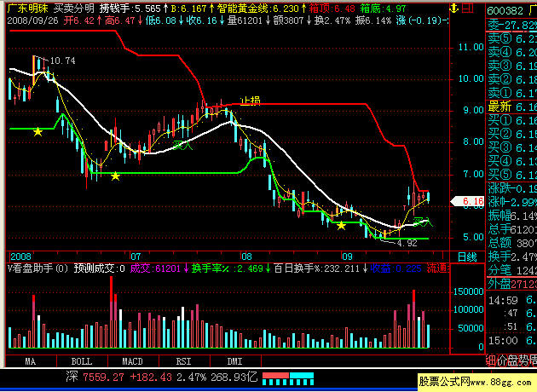Click the 卖① ask row
Viewport: 537px width, 392px height.
tap(511, 93)
